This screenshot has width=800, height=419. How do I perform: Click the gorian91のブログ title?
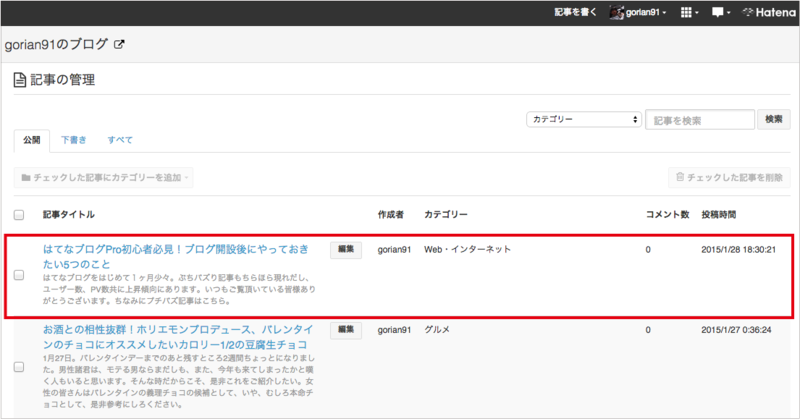[x=56, y=44]
